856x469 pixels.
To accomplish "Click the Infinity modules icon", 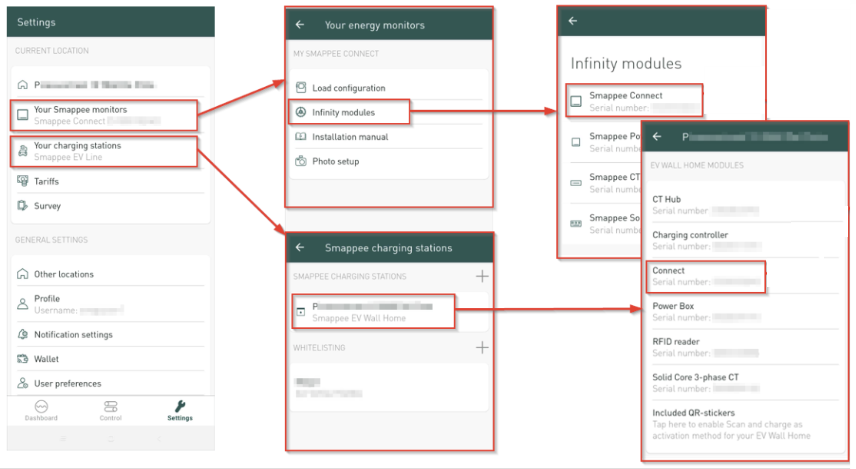I will point(301,112).
